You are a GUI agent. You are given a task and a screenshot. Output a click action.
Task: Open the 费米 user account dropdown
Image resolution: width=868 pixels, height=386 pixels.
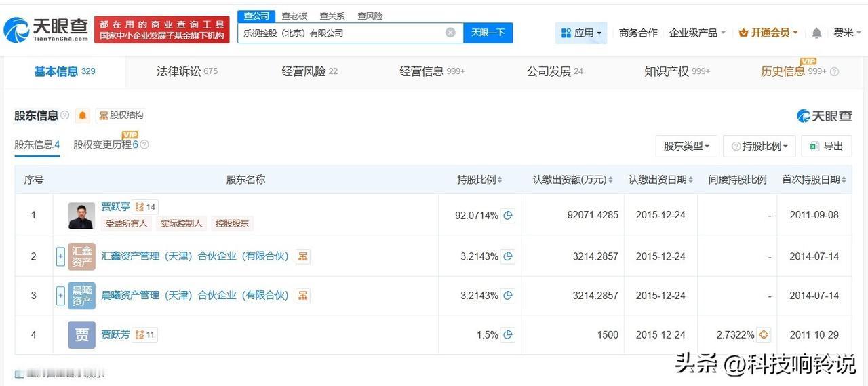coord(848,33)
